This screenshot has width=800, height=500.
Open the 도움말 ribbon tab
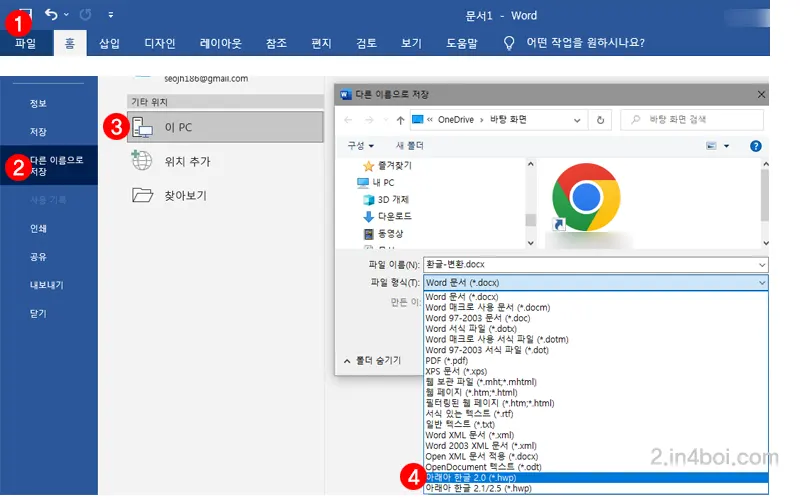click(462, 43)
